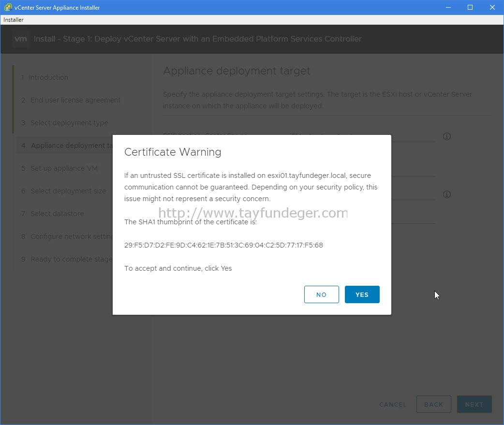Viewport: 504px width, 425px height.
Task: Select step 2 End user license agreement
Action: point(71,100)
